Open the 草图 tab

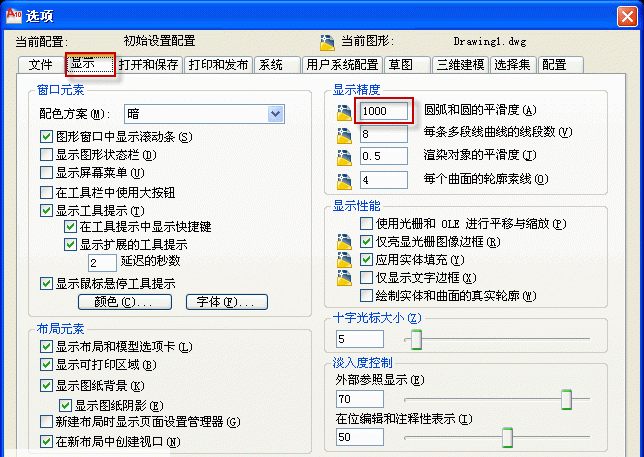click(401, 65)
